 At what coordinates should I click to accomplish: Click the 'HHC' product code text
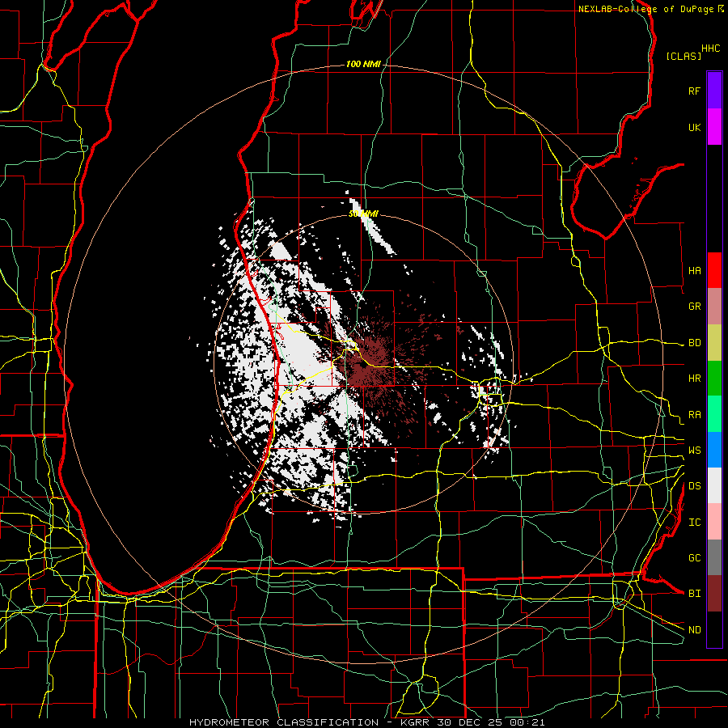tap(710, 49)
